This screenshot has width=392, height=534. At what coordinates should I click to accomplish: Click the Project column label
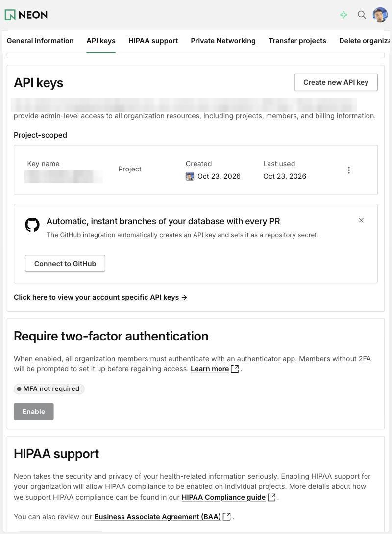[130, 169]
